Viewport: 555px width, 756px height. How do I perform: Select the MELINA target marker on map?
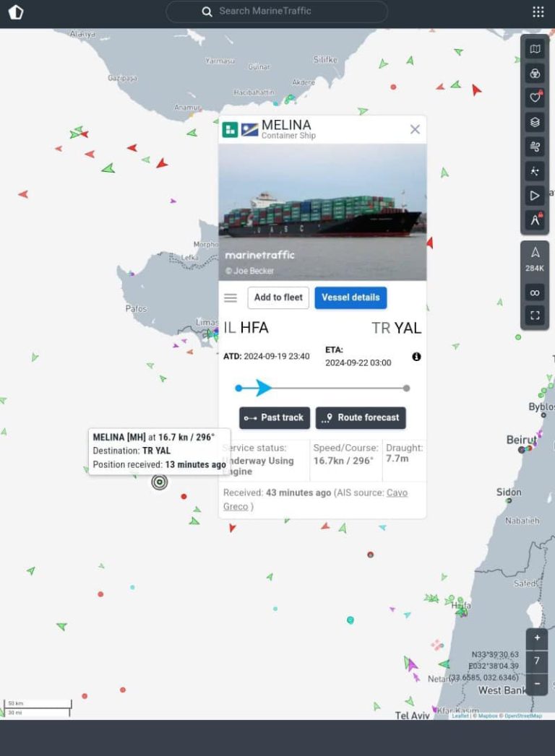point(159,482)
